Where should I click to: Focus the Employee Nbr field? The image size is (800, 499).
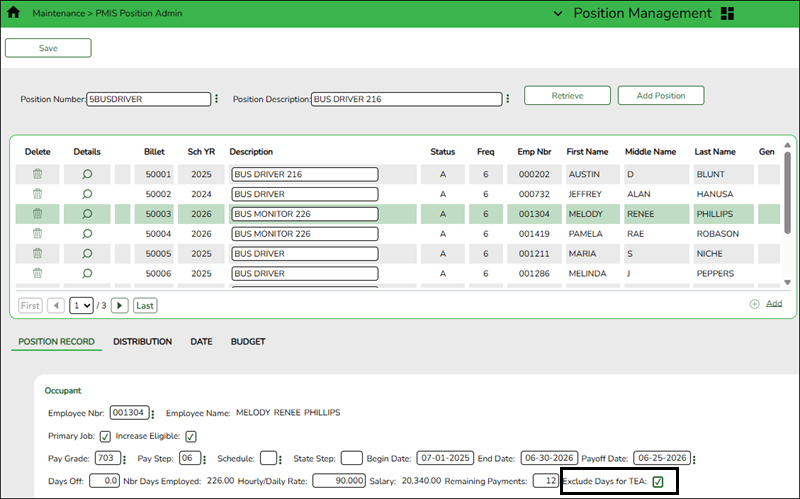130,413
